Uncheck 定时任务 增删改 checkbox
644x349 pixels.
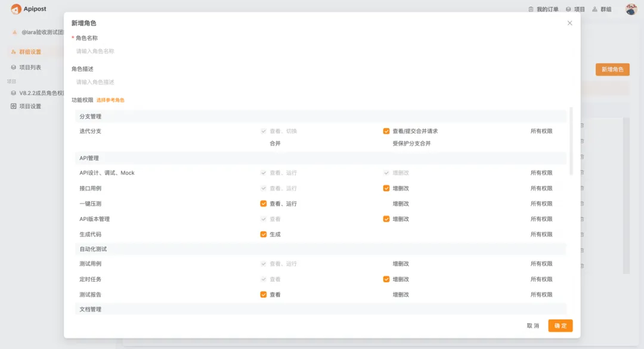[x=386, y=279]
